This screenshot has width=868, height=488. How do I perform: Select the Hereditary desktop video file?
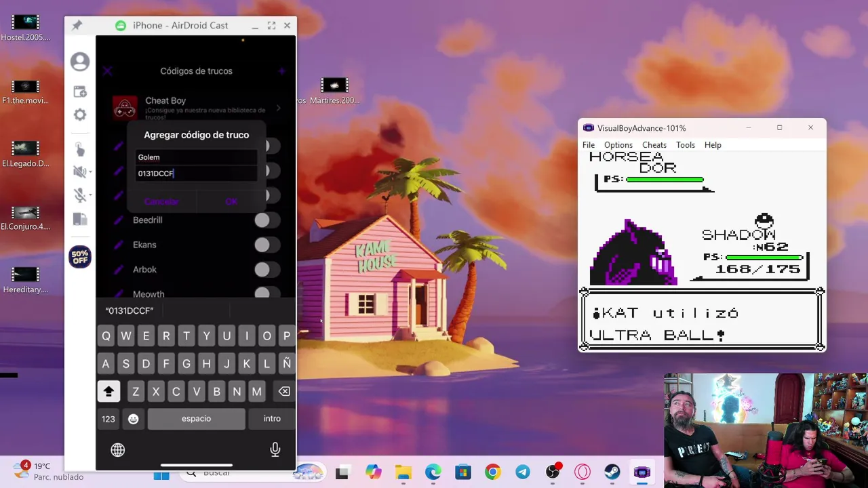[26, 281]
